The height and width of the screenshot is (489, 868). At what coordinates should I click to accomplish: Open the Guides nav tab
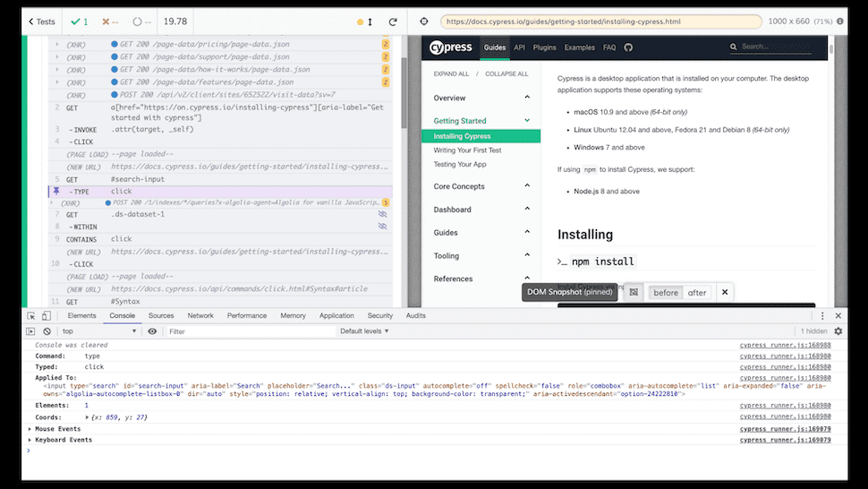coord(494,47)
